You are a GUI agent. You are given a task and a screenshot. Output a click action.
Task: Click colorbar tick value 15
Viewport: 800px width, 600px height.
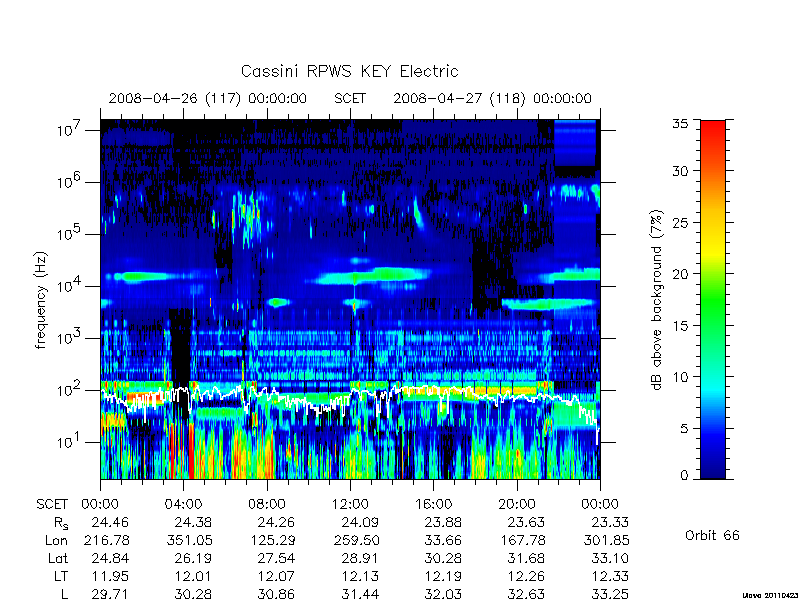pyautogui.click(x=680, y=326)
